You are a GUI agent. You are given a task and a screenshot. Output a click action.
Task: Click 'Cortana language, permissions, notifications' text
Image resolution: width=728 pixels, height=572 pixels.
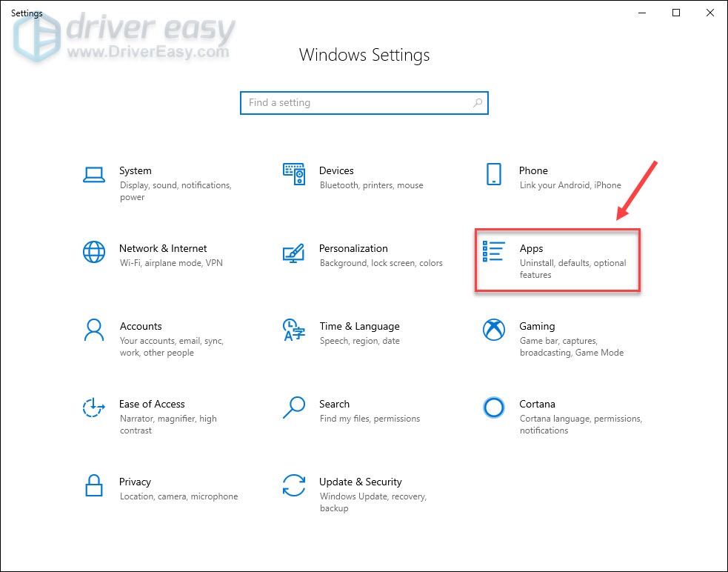point(581,425)
